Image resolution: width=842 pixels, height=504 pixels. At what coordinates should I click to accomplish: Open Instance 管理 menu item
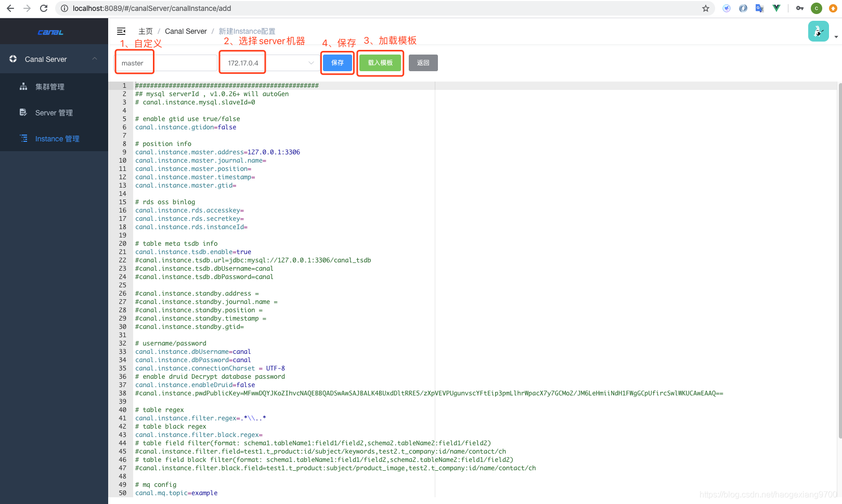[x=54, y=139]
